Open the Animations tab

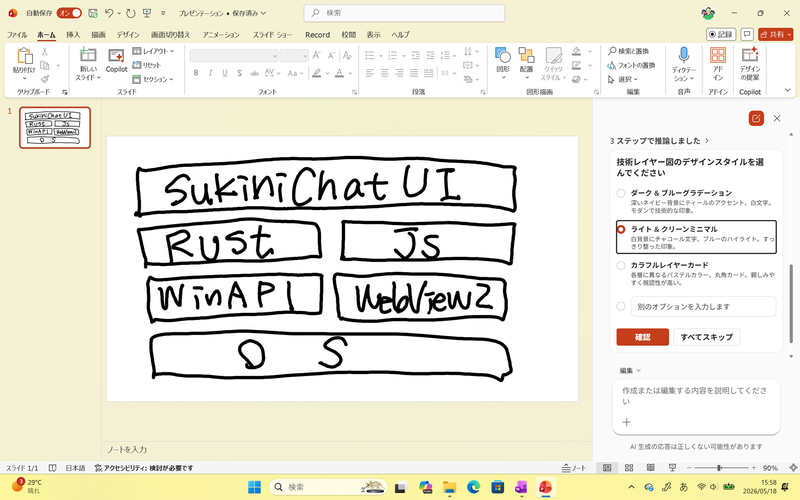click(x=220, y=35)
